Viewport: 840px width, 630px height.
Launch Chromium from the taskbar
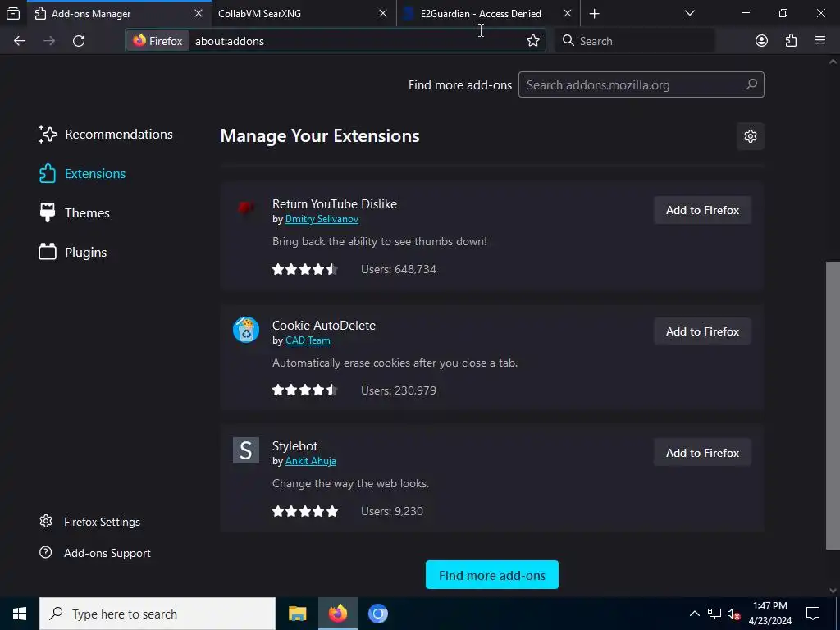coord(377,614)
